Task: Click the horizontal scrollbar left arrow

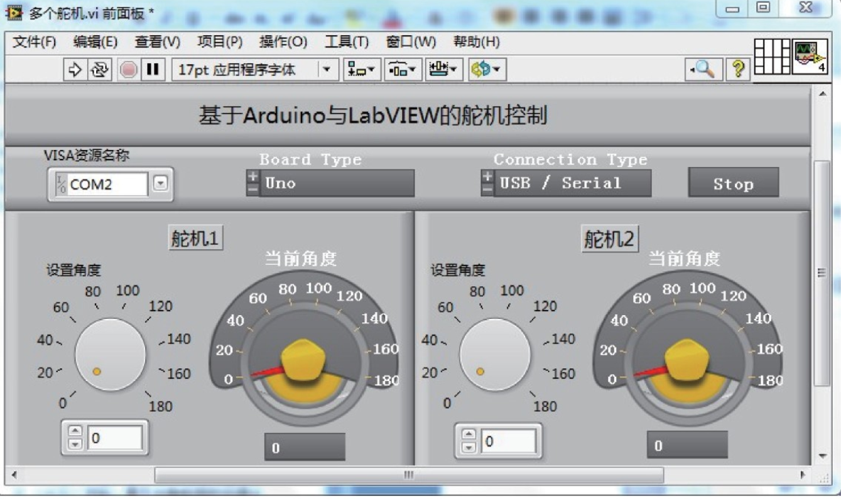Action: (x=14, y=475)
